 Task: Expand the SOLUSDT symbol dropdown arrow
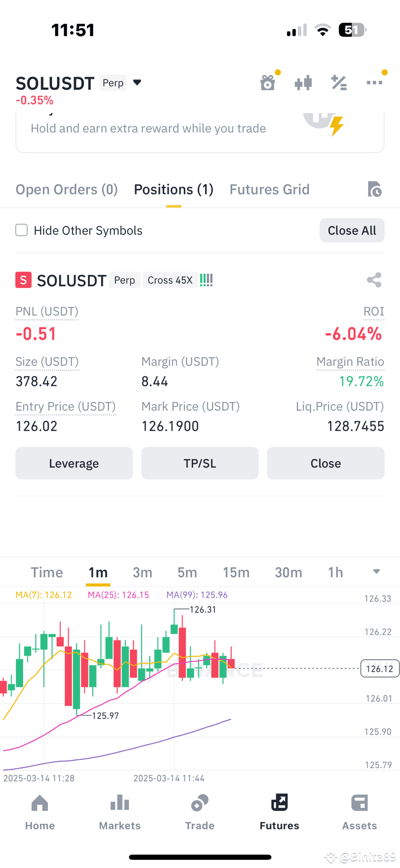click(x=137, y=83)
